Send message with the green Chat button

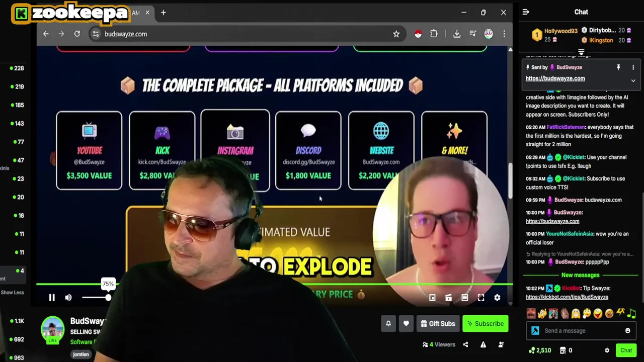point(626,350)
